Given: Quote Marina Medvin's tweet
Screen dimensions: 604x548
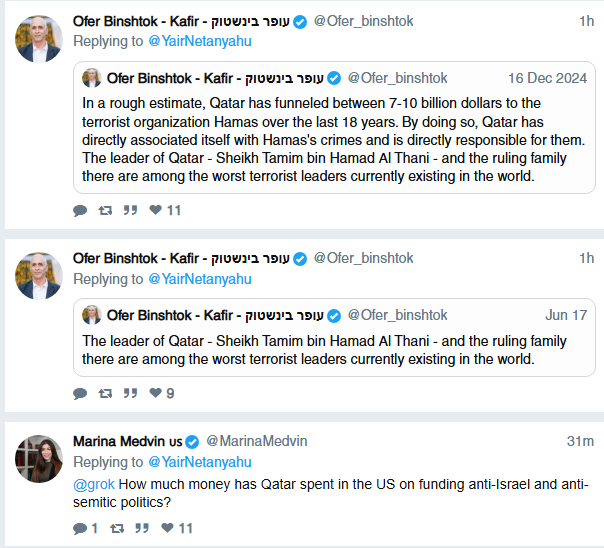Looking at the screenshot, I should 142,528.
